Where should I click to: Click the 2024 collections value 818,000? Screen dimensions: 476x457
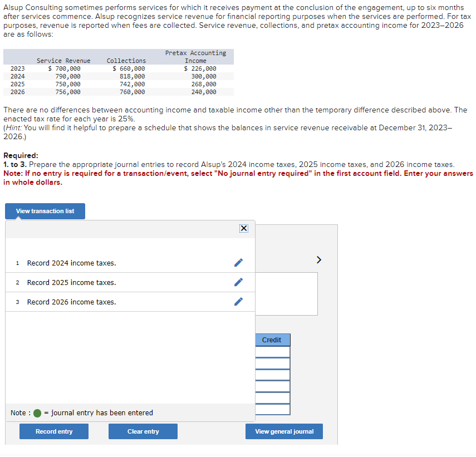tap(132, 76)
